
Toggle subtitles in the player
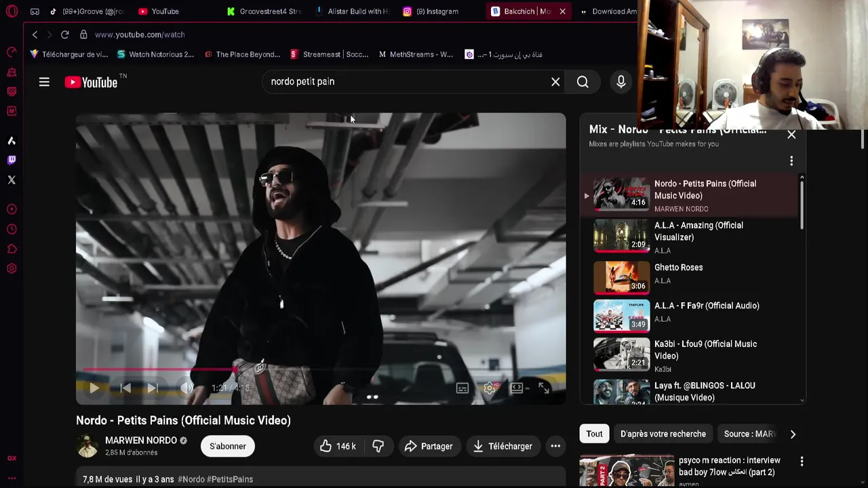(462, 388)
